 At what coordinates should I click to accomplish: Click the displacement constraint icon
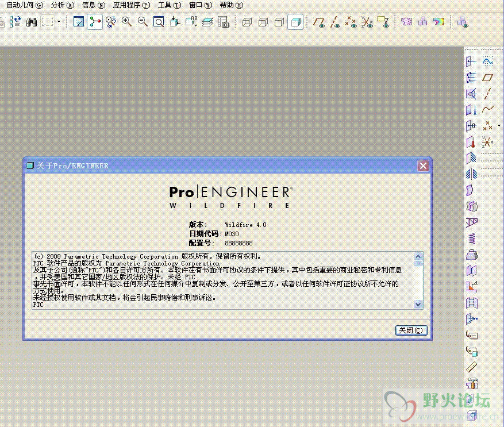[x=471, y=158]
